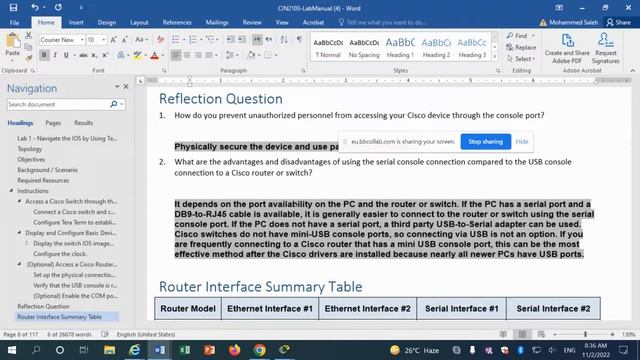Toggle Bold formatting
640x360 pixels.
[44, 55]
